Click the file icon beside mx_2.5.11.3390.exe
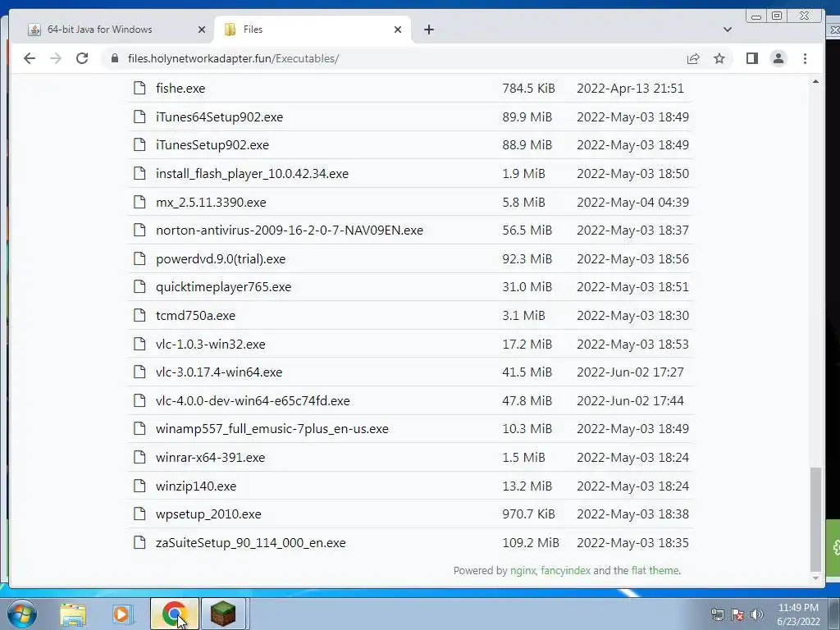This screenshot has height=630, width=840. [x=139, y=202]
